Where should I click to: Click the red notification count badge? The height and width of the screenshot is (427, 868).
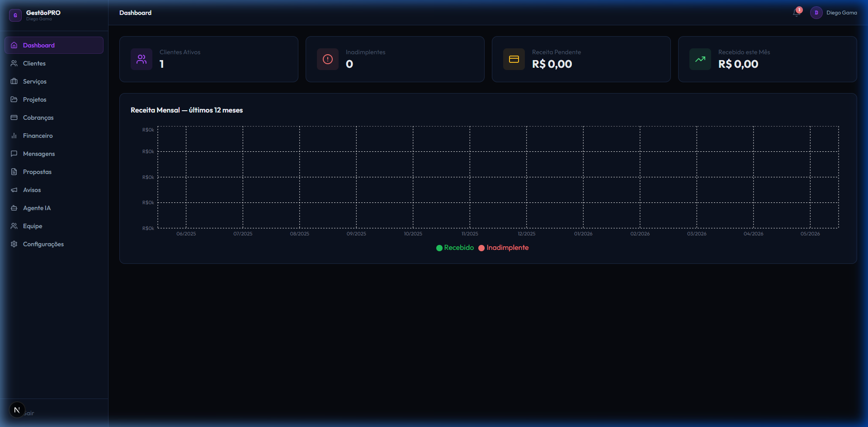point(799,10)
